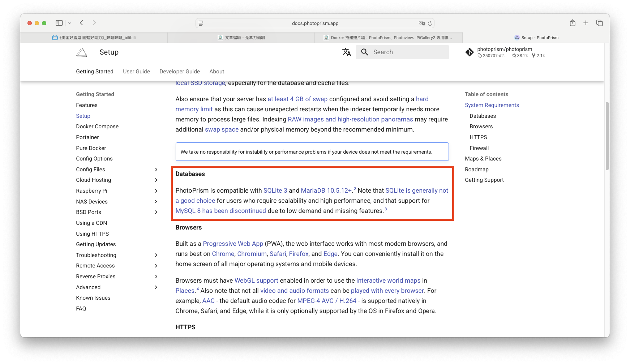Switch to the User Guide tab
Image resolution: width=630 pixels, height=364 pixels.
point(136,72)
